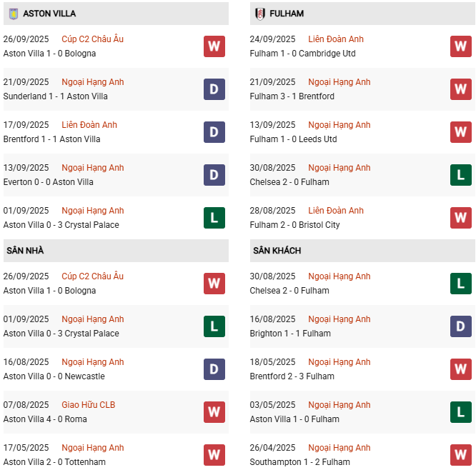Select W badge for Aston Villa 2 - 0 Tottenham
This screenshot has width=476, height=470.
click(x=214, y=455)
